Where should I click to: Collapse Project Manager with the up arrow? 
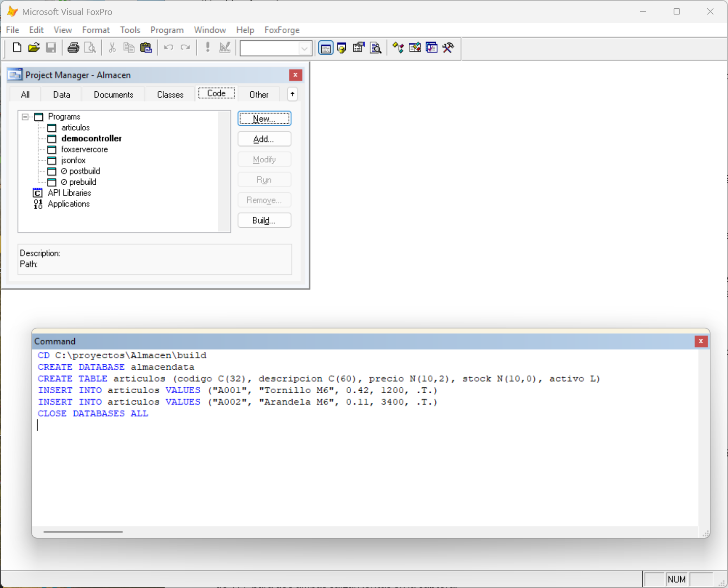coord(293,94)
